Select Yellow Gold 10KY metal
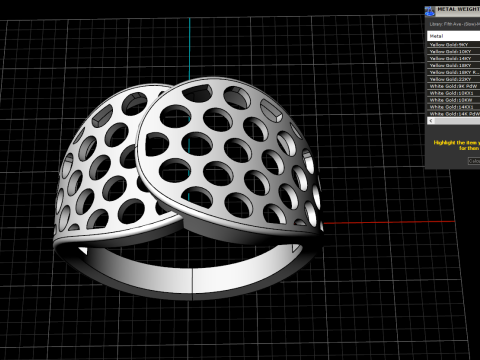This screenshot has height=360, width=480. pyautogui.click(x=454, y=52)
